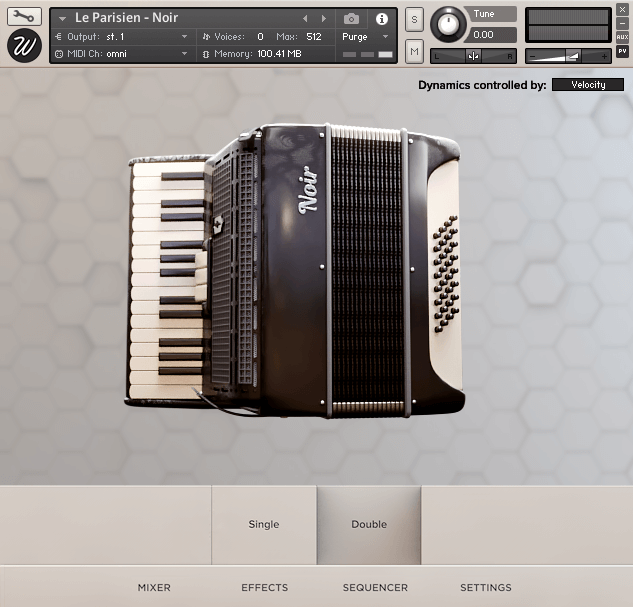
Task: Click the Memory 100.41 MB readout
Action: tap(279, 54)
